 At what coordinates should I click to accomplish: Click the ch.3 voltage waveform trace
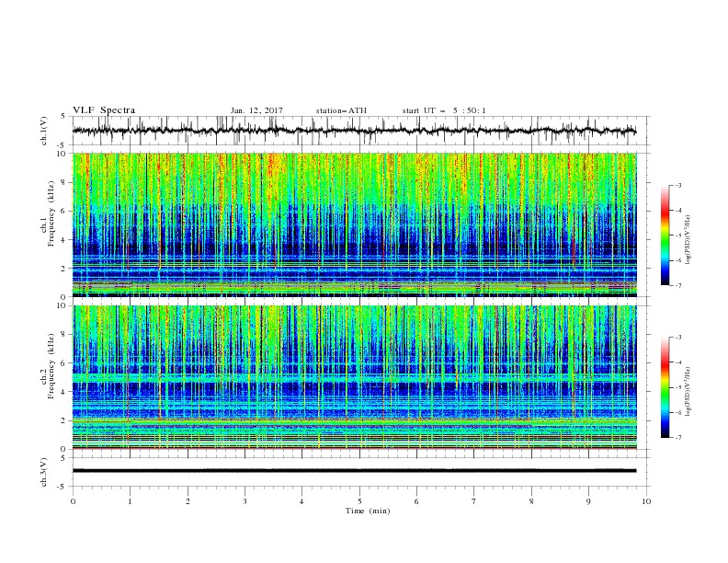[x=354, y=471]
